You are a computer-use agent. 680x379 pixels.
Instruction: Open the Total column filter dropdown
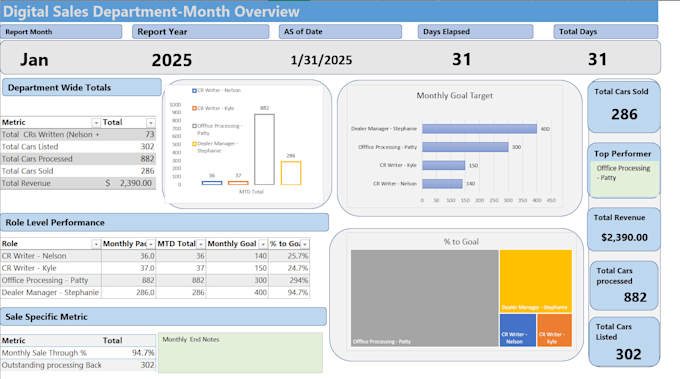click(x=150, y=123)
